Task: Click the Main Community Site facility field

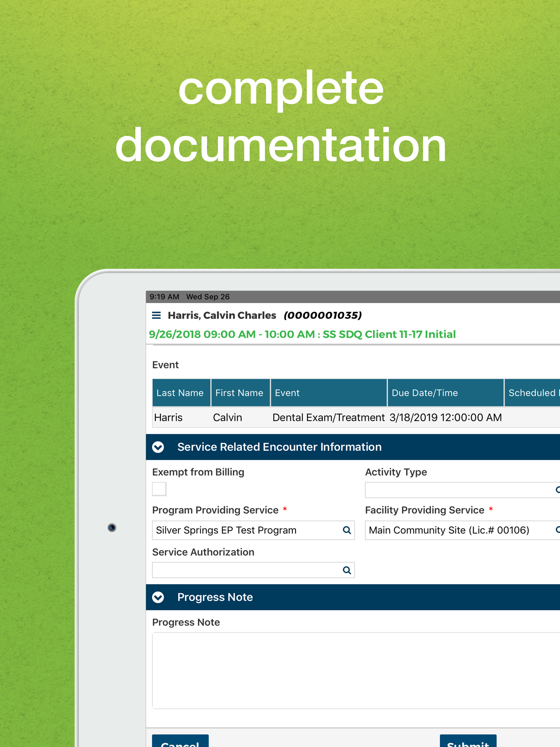Action: pos(462,530)
